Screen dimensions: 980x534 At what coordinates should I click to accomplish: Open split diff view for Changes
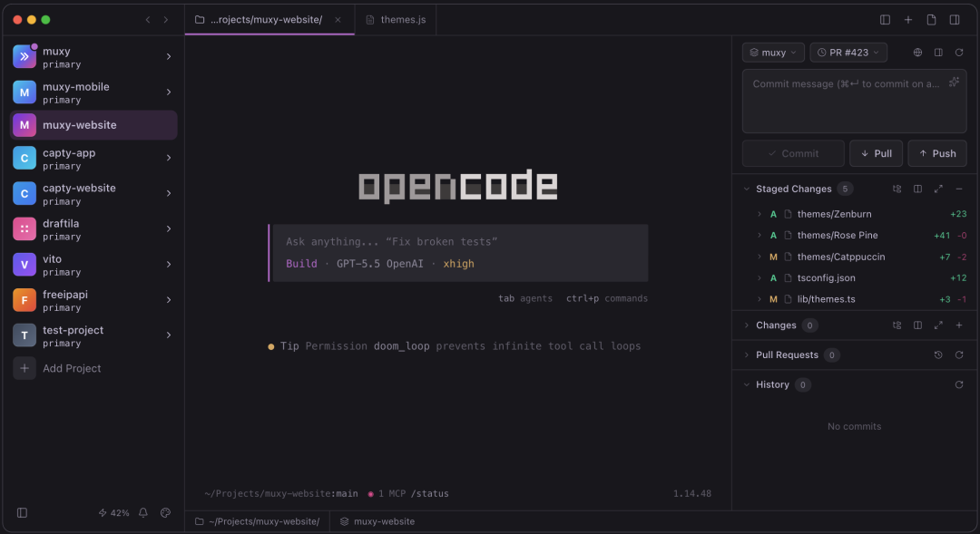pos(917,325)
